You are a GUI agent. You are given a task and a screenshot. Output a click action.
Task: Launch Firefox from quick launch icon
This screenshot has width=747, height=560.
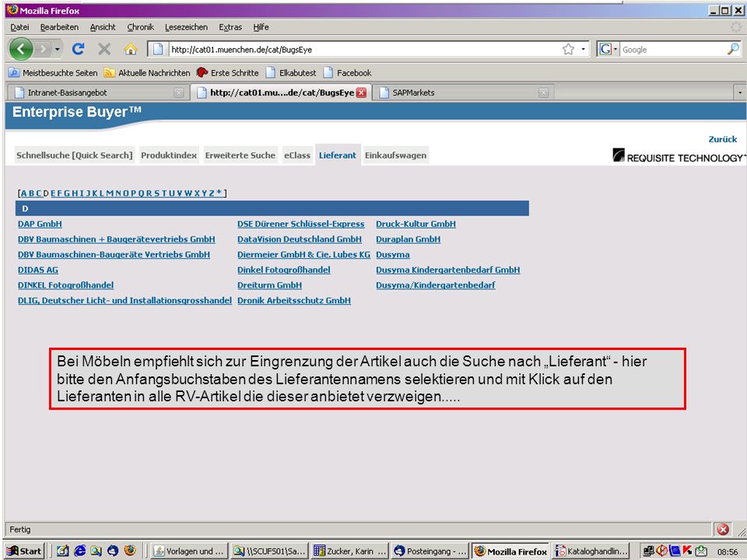click(130, 551)
